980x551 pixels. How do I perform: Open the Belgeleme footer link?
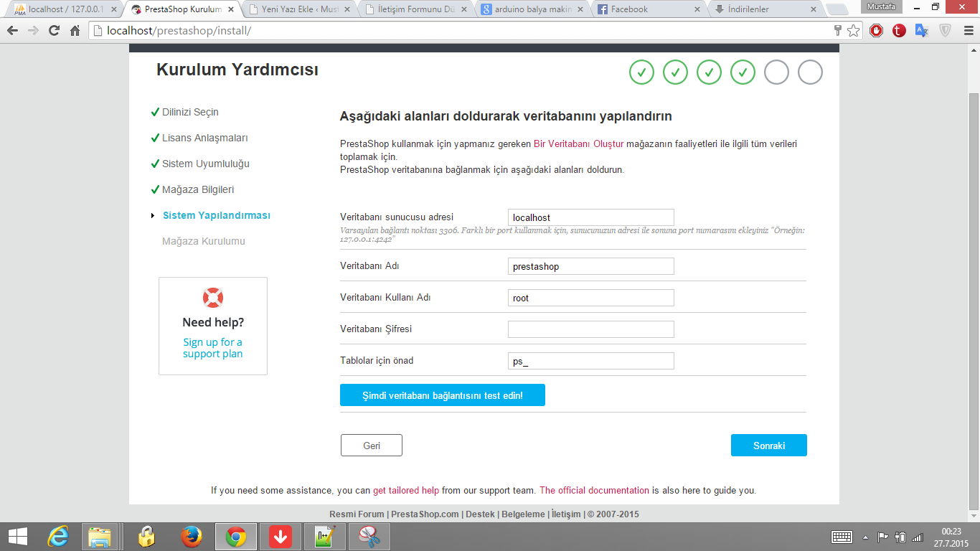[x=524, y=514]
